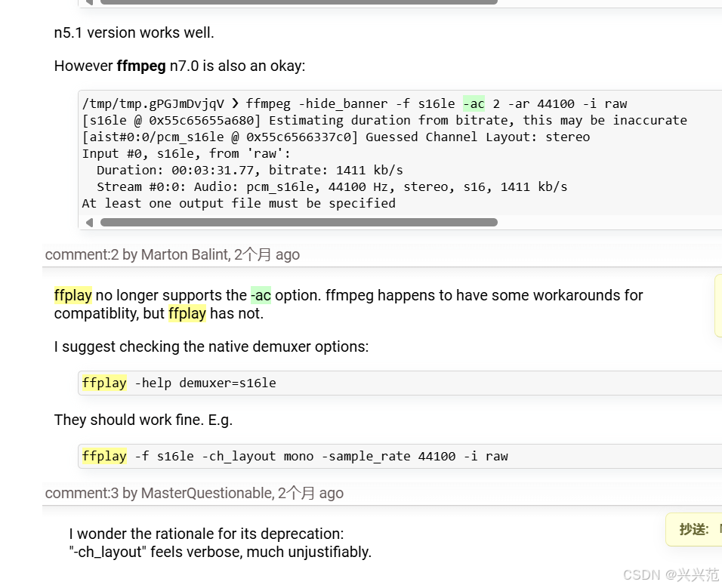Click highlighted 'ffplay' before 'has not.'

click(x=187, y=314)
